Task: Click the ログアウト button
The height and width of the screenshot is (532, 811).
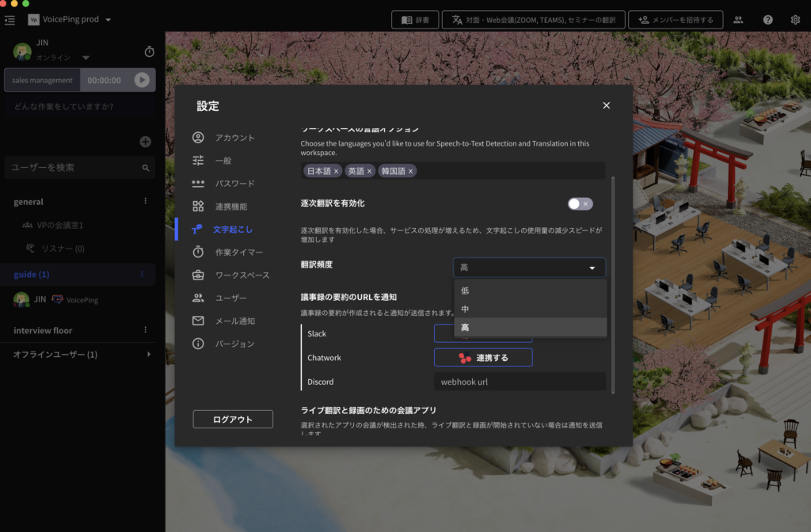Action: pos(232,420)
